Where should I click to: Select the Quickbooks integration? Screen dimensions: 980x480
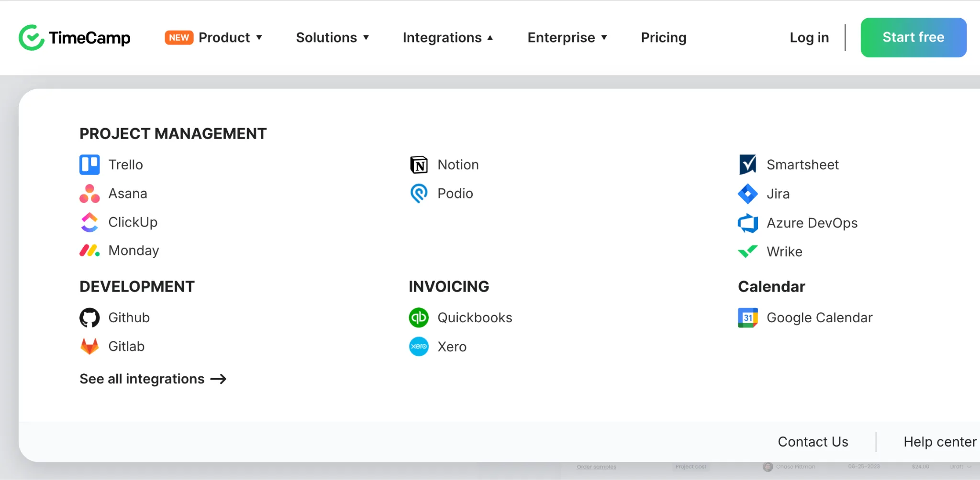pyautogui.click(x=475, y=318)
